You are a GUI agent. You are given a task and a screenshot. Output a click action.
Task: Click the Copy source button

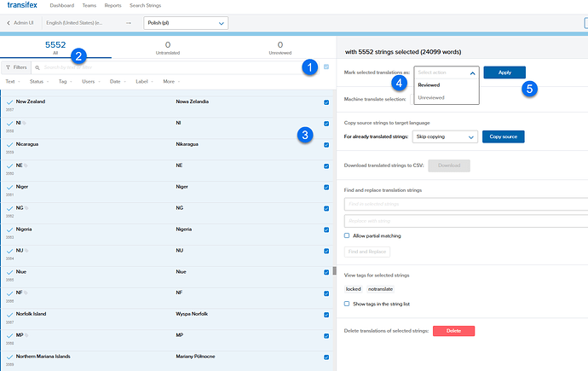tap(504, 137)
